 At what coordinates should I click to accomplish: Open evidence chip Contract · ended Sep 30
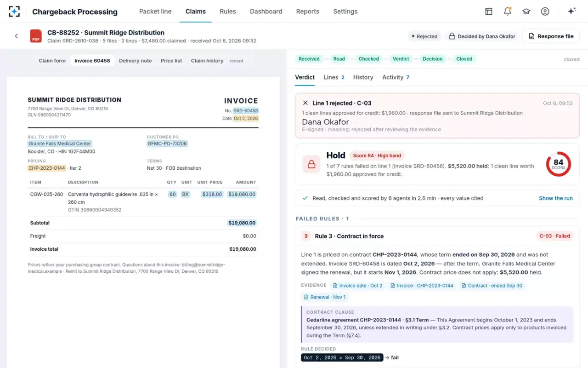tap(492, 286)
